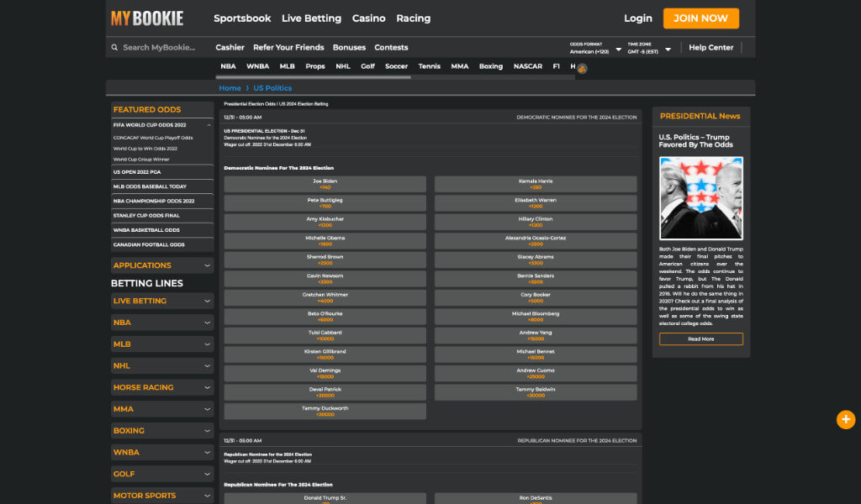The image size is (861, 504).
Task: Expand the Motor Sports sidebar section
Action: 162,496
